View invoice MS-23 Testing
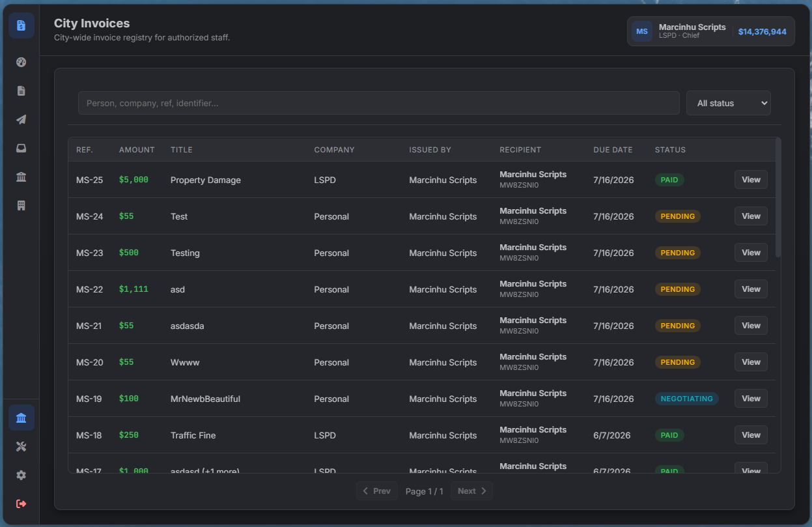Viewport: 812px width, 527px height. coord(751,253)
